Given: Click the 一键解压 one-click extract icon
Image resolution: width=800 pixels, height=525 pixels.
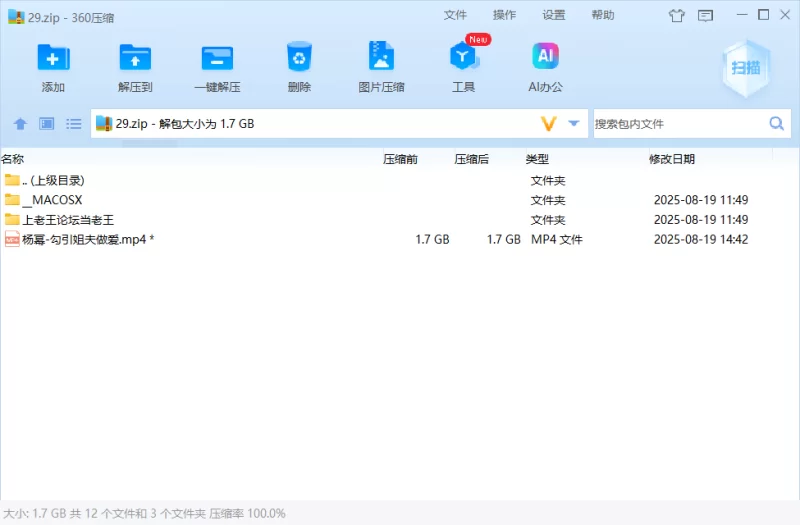Looking at the screenshot, I should 217,57.
